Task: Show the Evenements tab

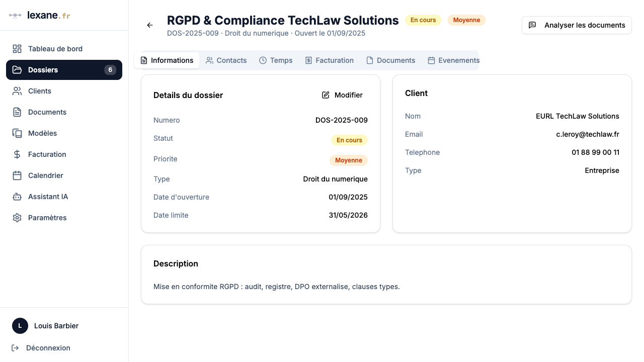Action: tap(453, 60)
